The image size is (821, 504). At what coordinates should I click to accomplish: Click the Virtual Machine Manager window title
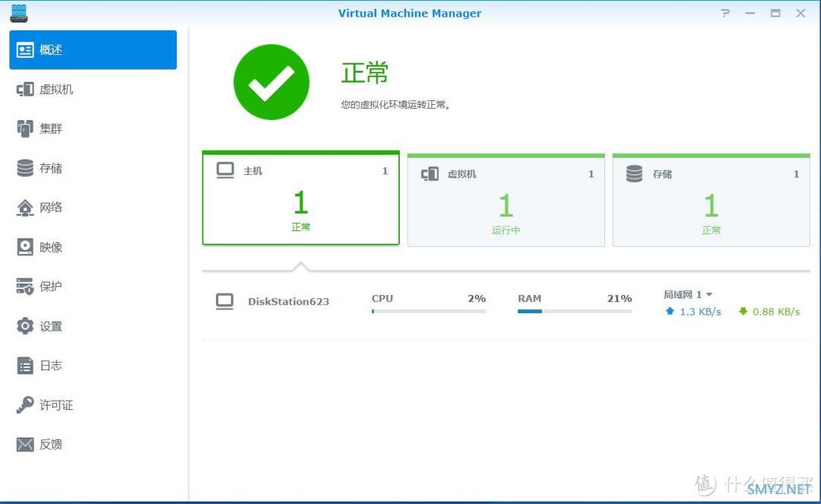click(x=410, y=13)
